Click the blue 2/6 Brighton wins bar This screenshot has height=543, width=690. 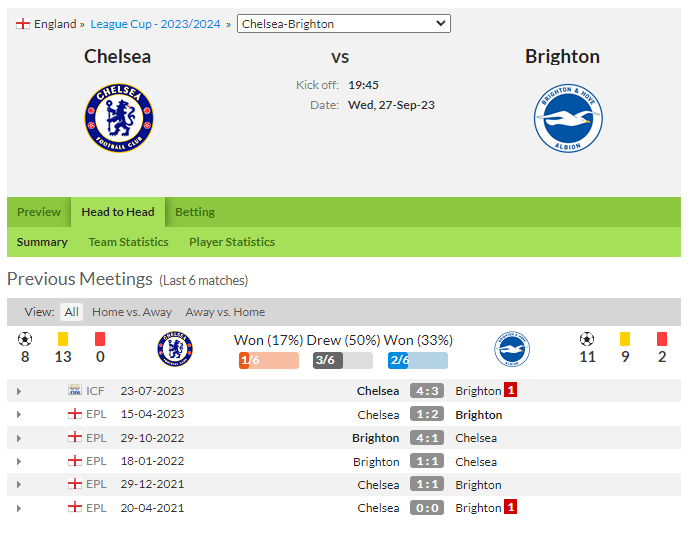pos(418,360)
